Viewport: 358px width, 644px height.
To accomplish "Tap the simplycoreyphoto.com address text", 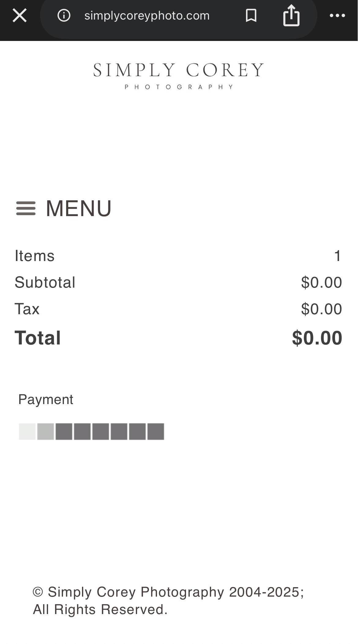I will pos(147,15).
